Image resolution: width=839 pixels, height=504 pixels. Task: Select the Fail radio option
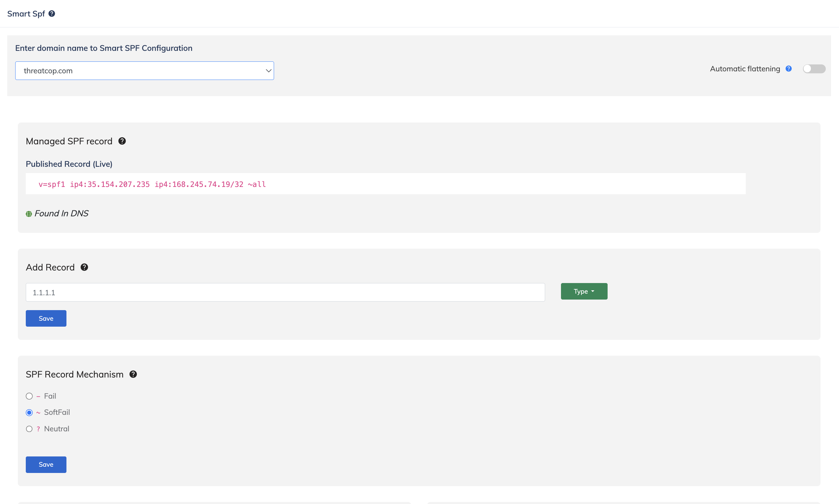[29, 396]
